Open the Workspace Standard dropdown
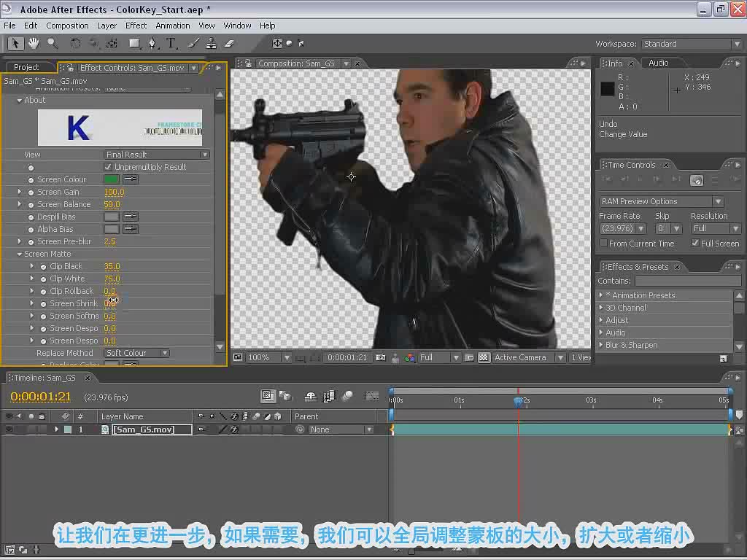The width and height of the screenshot is (747, 560). coord(692,44)
